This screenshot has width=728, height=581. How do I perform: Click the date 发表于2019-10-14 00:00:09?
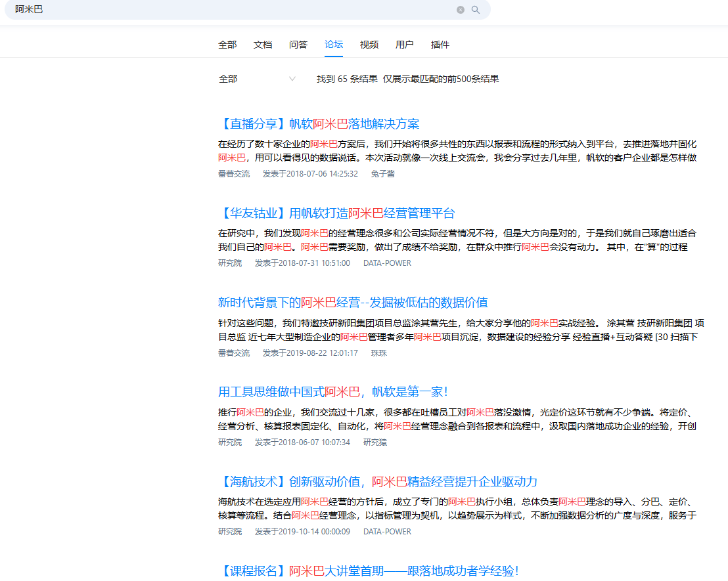click(302, 531)
